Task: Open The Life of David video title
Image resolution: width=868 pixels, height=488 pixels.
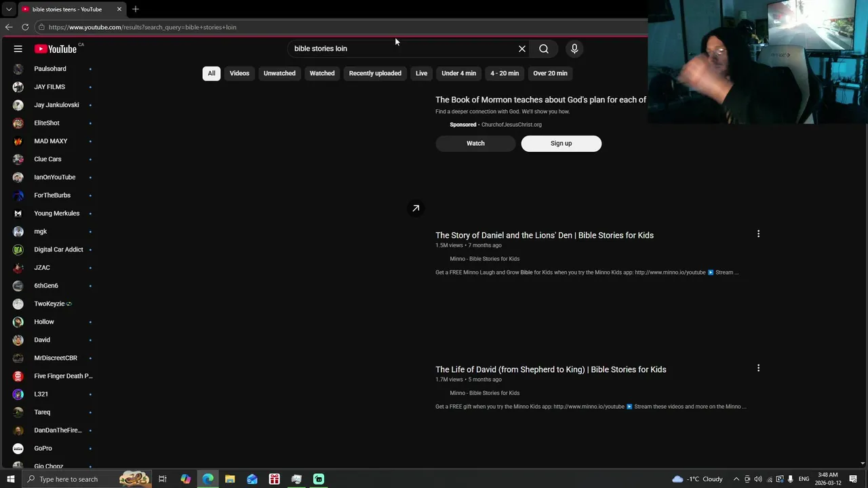Action: 551,369
